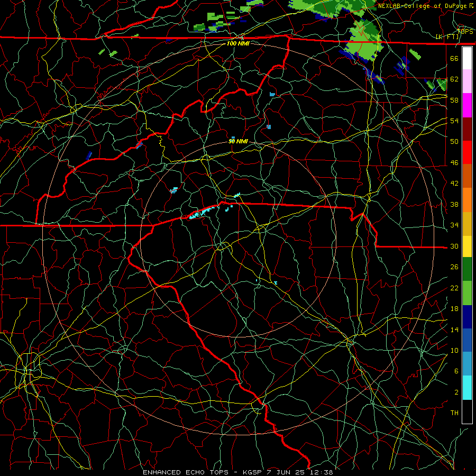The image size is (476, 476).
Task: Click the '62' legend value
Action: (454, 79)
